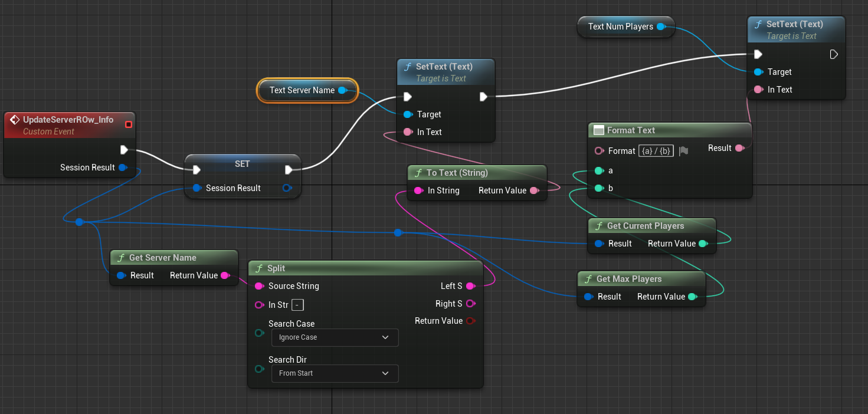Select the To Text (String) node header
The width and height of the screenshot is (868, 414).
click(x=457, y=173)
